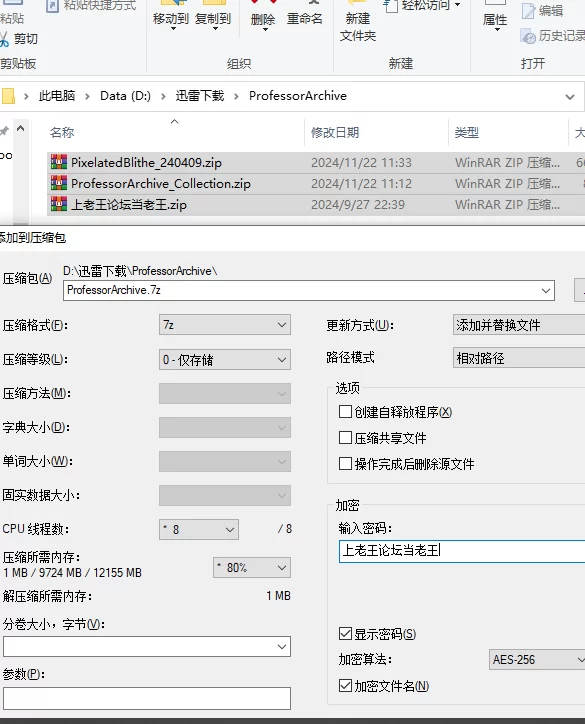Tick the 操作完成后删除源文件 checkbox
Image resolution: width=585 pixels, height=724 pixels.
point(345,463)
